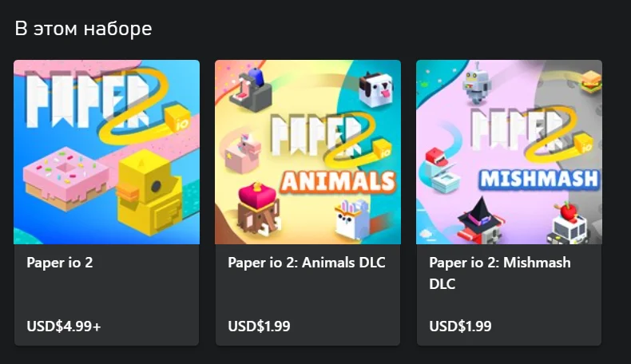This screenshot has width=631, height=364.
Task: Select the Mishmash DLC USD$1.99 price
Action: 460,326
